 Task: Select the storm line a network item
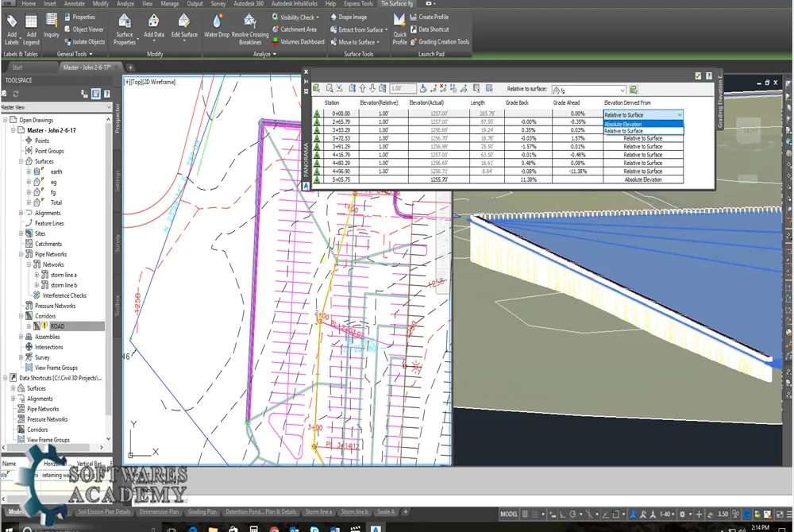[x=64, y=275]
